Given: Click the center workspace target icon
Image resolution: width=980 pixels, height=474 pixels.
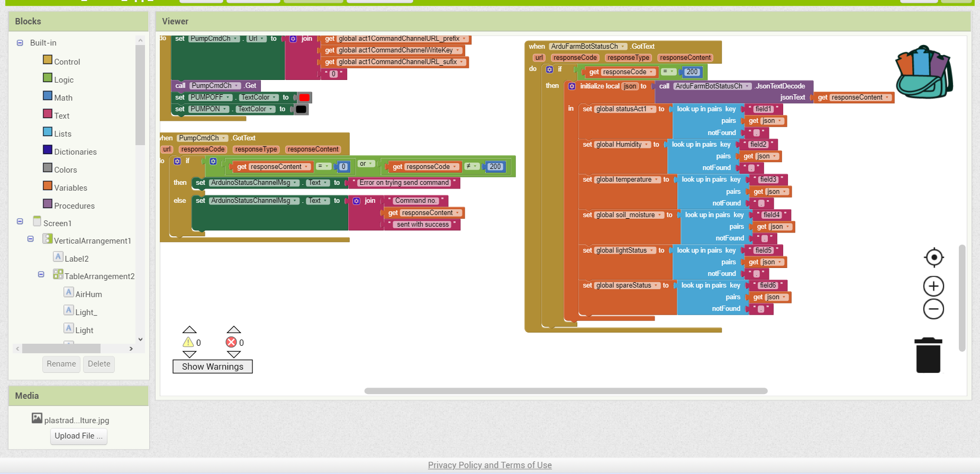Looking at the screenshot, I should pyautogui.click(x=934, y=257).
